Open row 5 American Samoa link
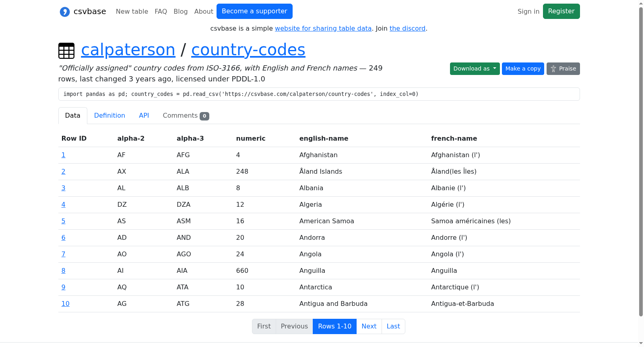Viewport: 644px width, 347px height. tap(64, 221)
